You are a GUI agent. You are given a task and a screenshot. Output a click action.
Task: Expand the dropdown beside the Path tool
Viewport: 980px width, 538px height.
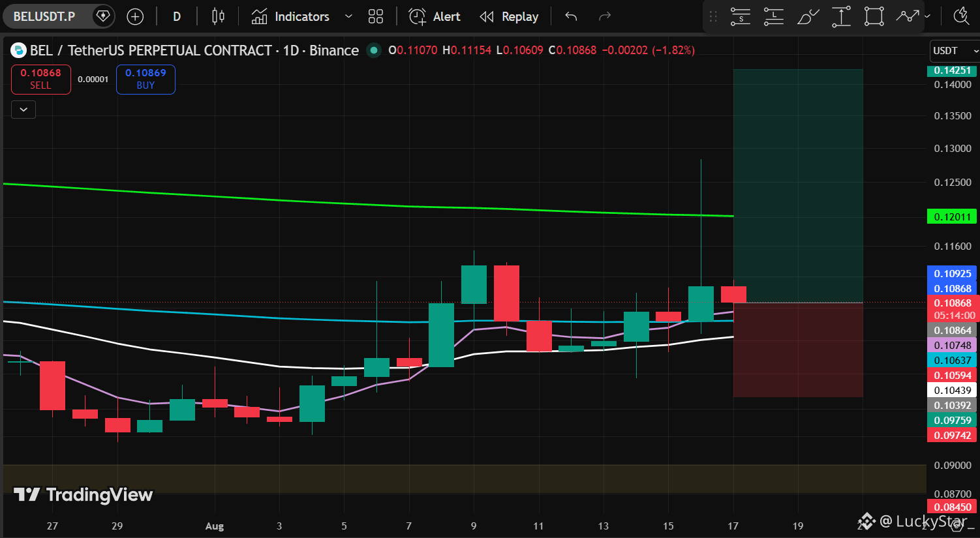tap(927, 16)
